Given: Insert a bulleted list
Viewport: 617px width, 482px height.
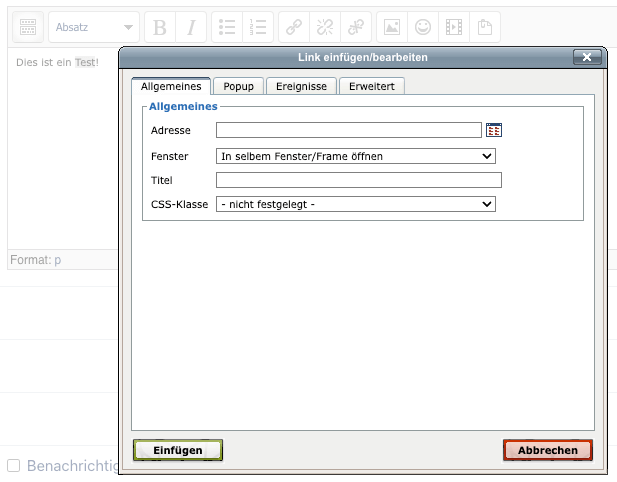Looking at the screenshot, I should [x=227, y=27].
